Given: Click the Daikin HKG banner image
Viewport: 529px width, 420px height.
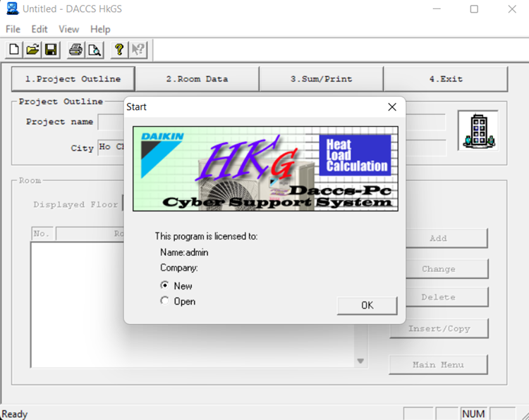Looking at the screenshot, I should coord(265,168).
